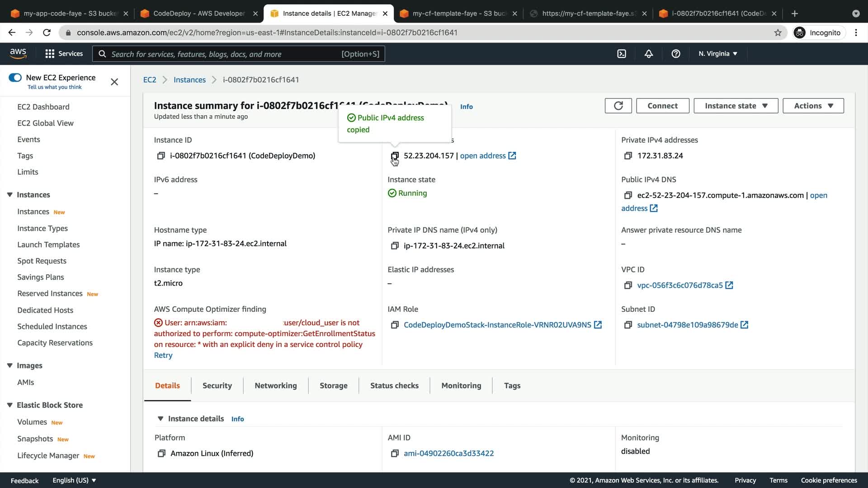Collapse the Elastic Block Store sidebar group

point(9,405)
